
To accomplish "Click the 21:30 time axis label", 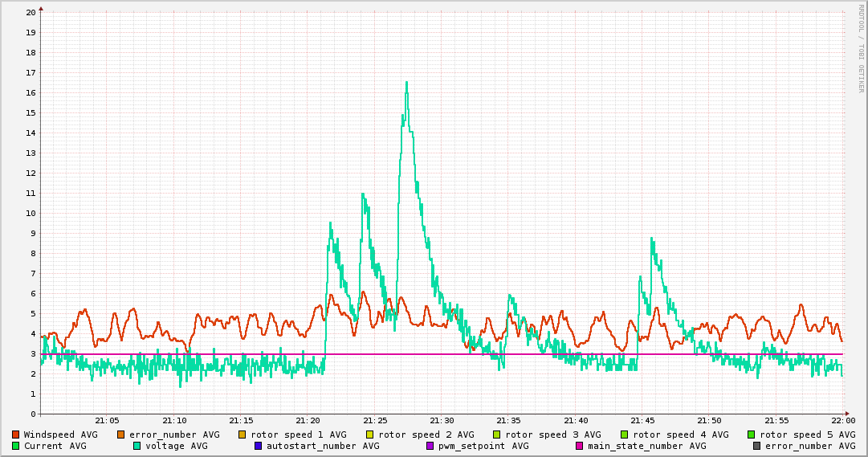I will coord(442,420).
